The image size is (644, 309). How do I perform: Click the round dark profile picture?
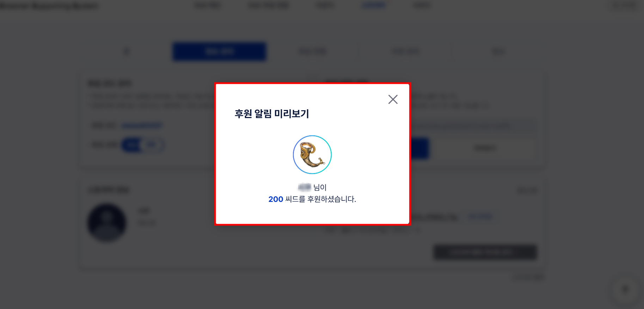[107, 223]
